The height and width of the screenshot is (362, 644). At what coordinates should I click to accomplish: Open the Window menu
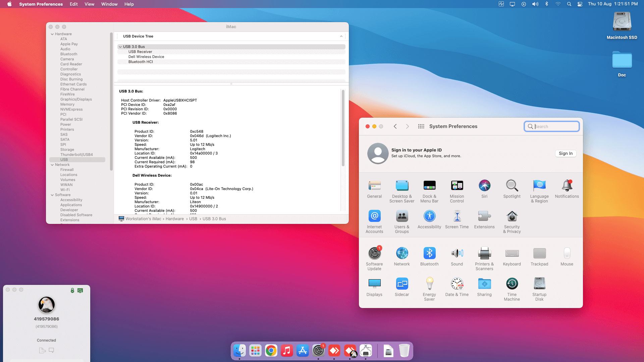[109, 4]
